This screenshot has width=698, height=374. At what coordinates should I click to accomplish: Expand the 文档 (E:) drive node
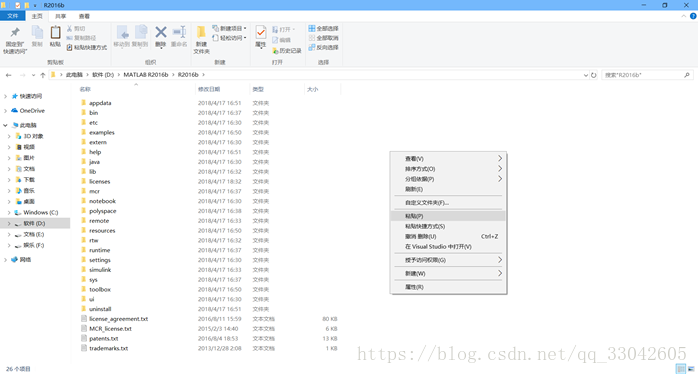click(9, 234)
